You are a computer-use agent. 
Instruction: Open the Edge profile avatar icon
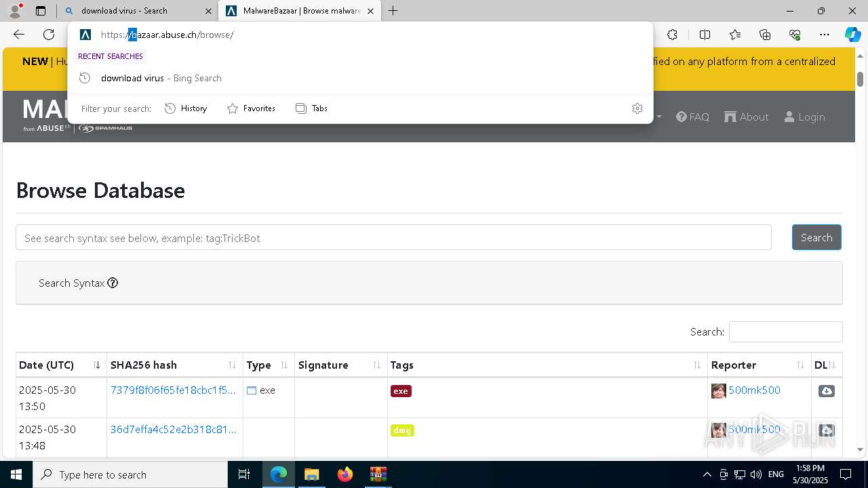click(15, 10)
